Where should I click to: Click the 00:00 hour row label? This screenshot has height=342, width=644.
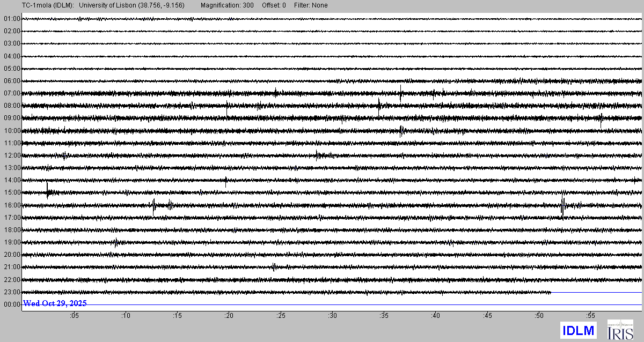tap(12, 304)
